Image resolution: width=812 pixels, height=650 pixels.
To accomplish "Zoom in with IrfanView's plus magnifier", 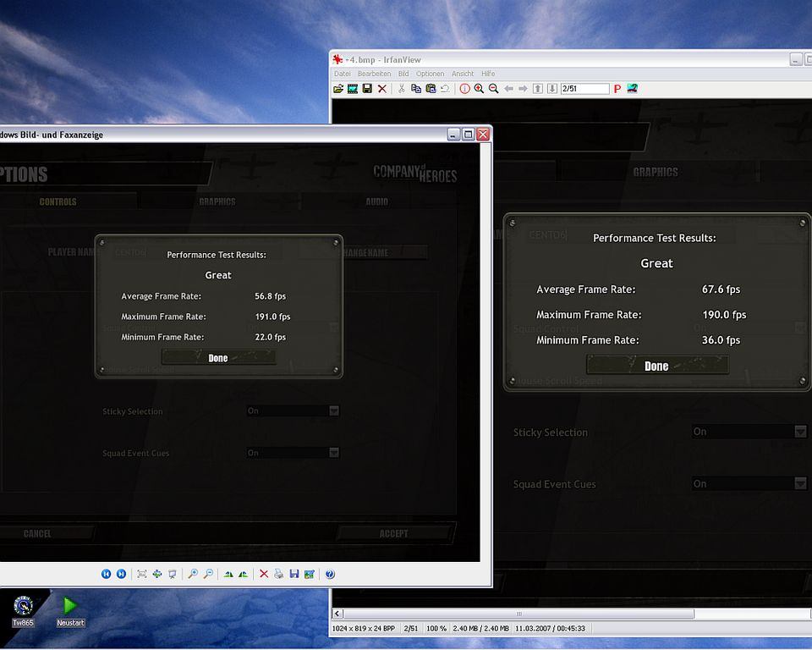I will point(479,89).
